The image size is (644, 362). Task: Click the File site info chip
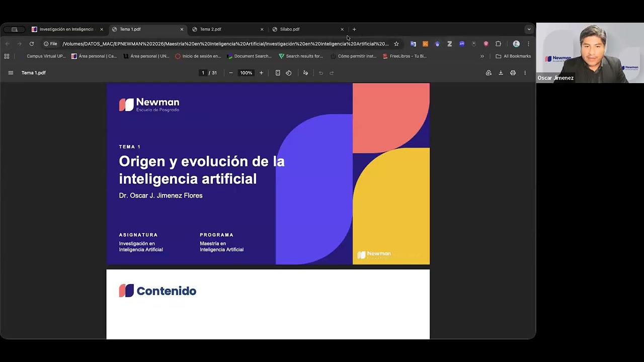click(50, 44)
